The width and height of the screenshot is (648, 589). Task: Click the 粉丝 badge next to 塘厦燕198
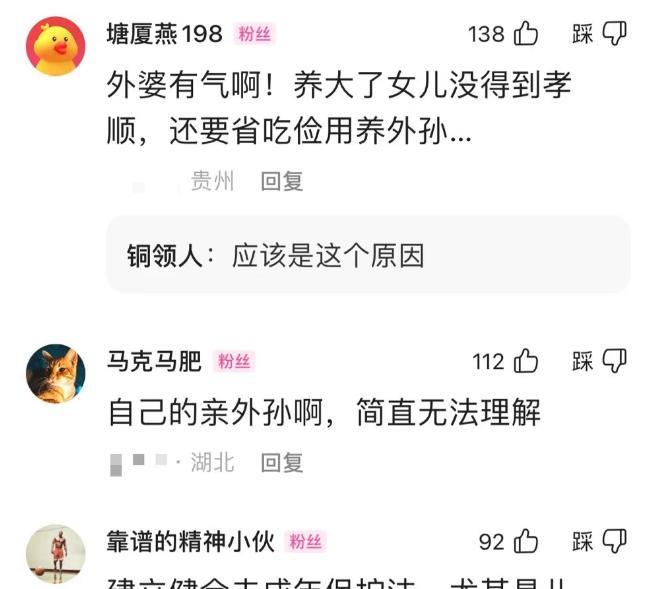tap(255, 34)
